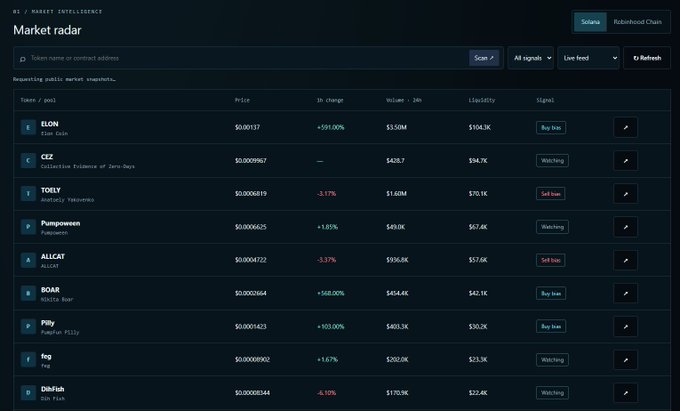Click the Liquidity column header

(481, 100)
